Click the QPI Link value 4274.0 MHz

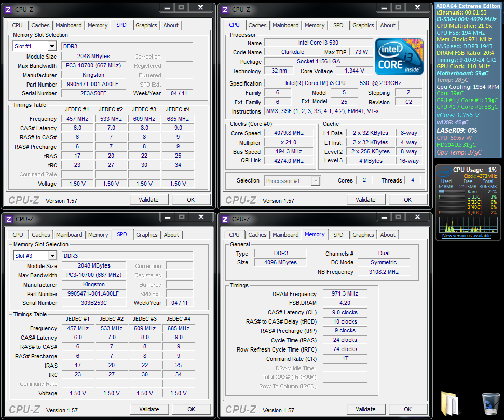[x=289, y=161]
